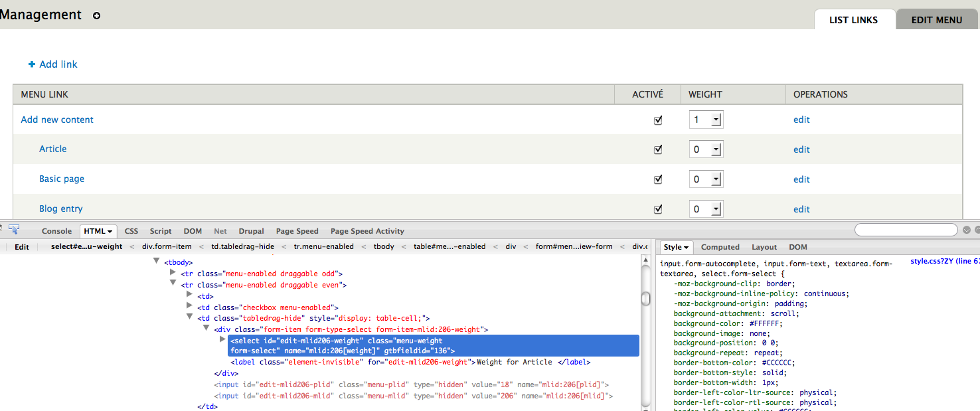
Task: Click the plus icon next to Add link
Action: point(32,64)
